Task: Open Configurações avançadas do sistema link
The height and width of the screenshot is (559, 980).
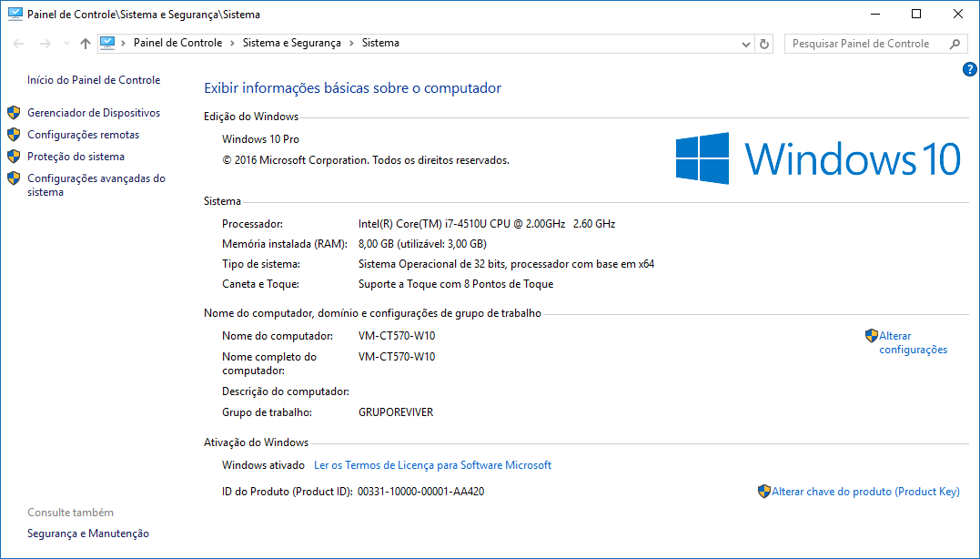Action: 96,185
